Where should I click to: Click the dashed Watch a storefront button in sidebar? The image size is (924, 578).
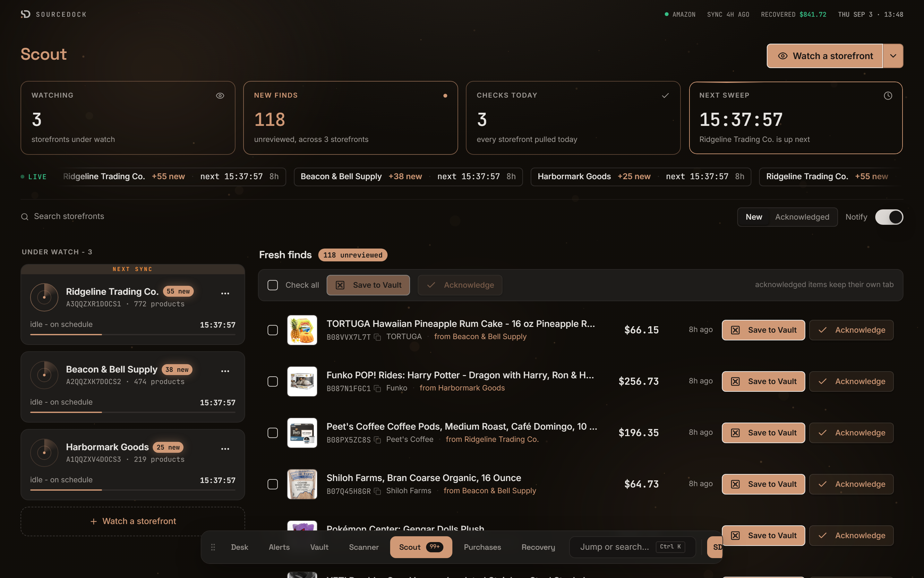click(x=133, y=521)
